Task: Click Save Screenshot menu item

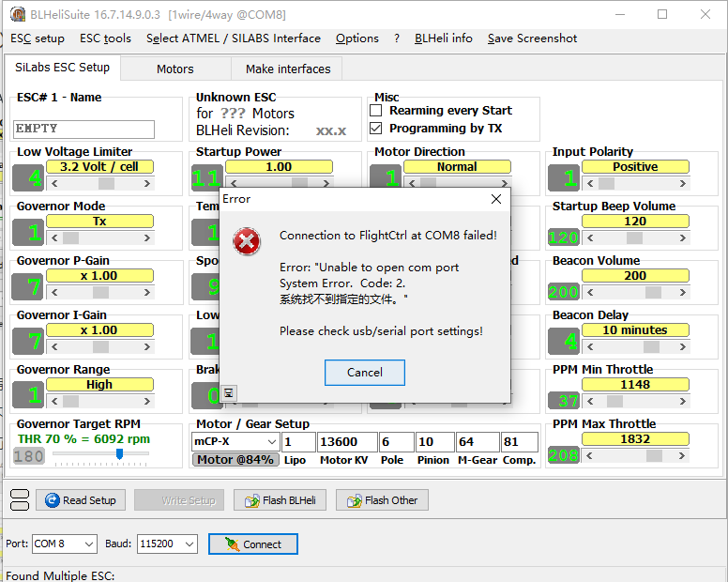Action: click(x=532, y=38)
